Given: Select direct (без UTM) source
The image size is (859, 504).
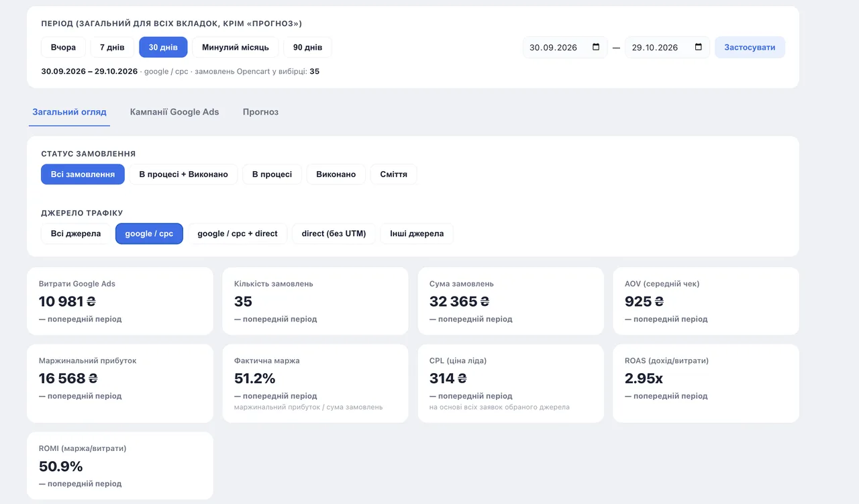Looking at the screenshot, I should [334, 234].
